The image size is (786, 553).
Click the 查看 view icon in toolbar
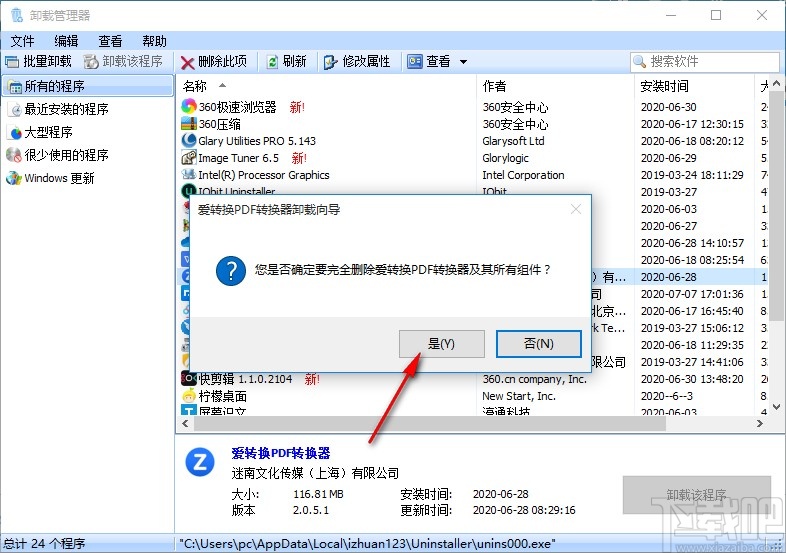pos(415,61)
